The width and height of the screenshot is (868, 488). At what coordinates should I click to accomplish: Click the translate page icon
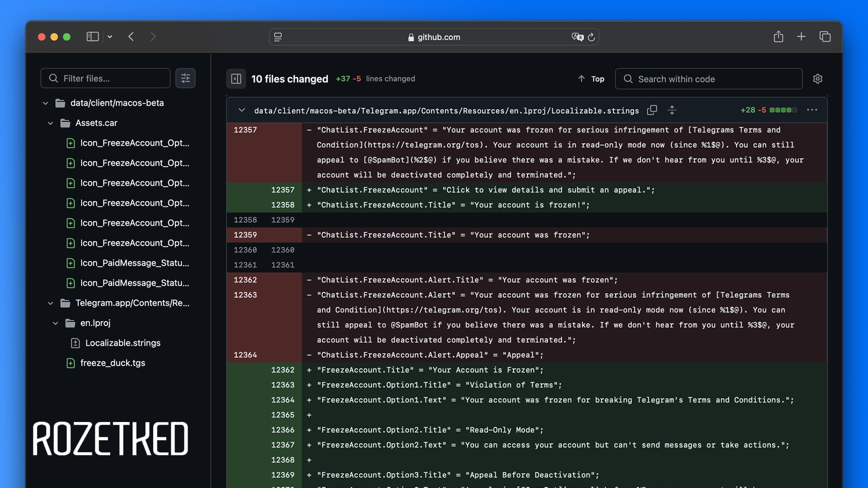click(x=577, y=37)
